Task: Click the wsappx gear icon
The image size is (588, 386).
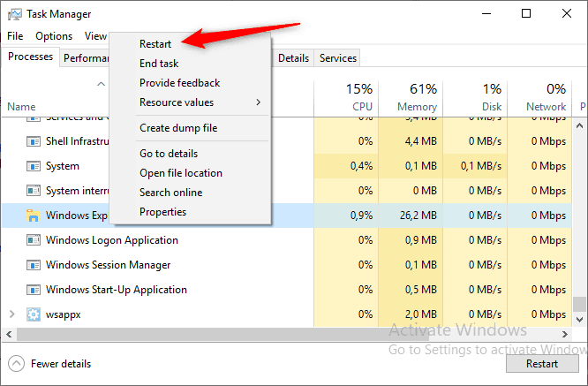Action: click(34, 314)
